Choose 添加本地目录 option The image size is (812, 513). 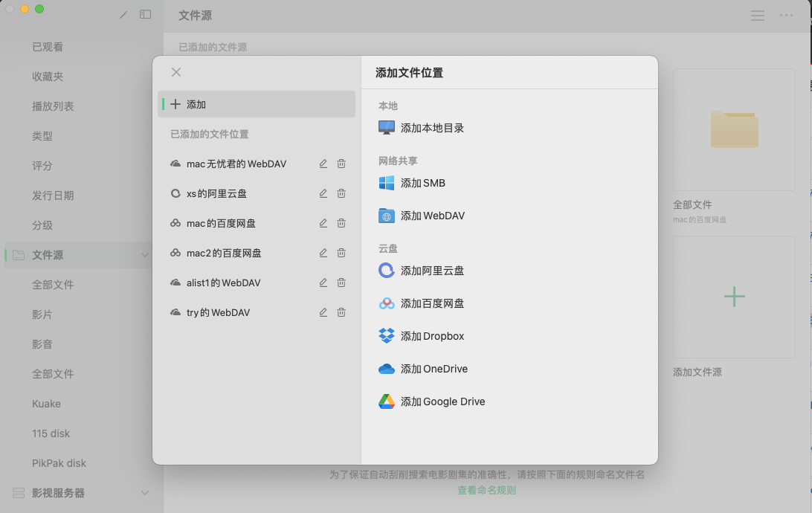tap(431, 128)
